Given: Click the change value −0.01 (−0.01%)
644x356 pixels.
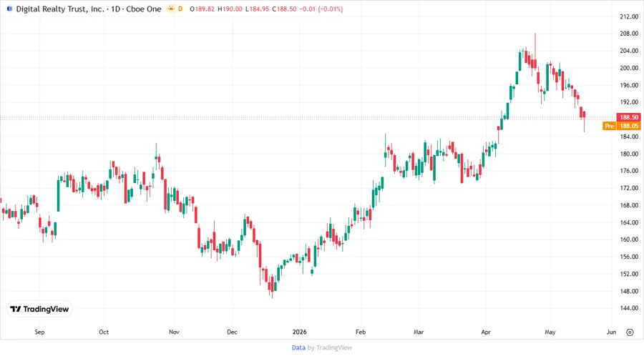Looking at the screenshot, I should tap(321, 9).
